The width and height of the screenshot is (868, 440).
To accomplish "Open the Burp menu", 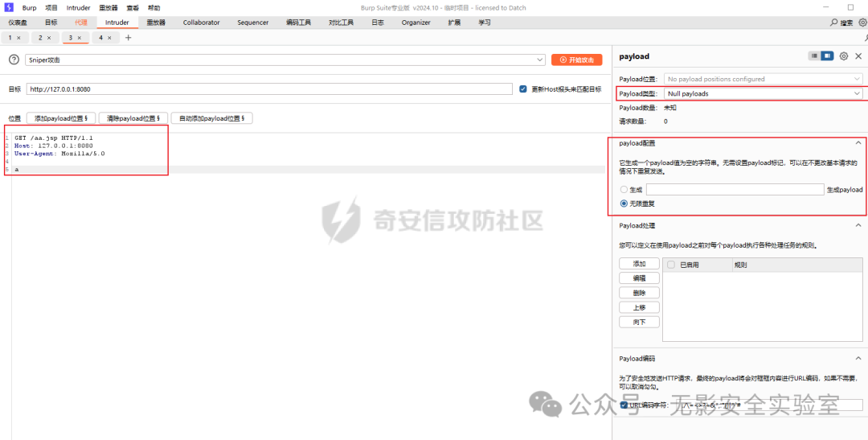I will (30, 8).
